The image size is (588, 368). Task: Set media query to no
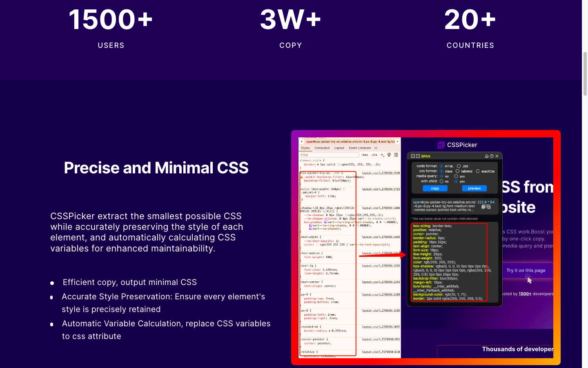coord(441,176)
